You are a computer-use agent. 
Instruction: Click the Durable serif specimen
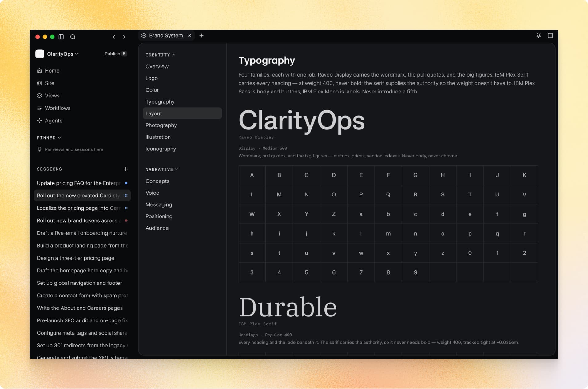click(288, 307)
